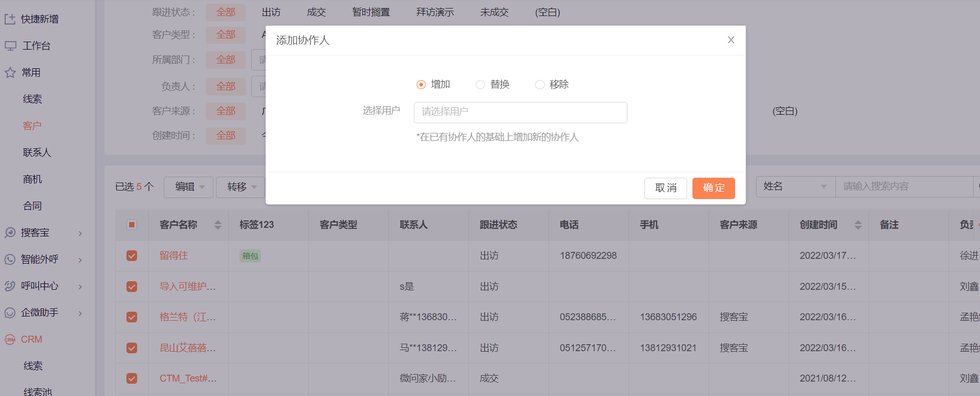Open 商机 in the sidebar menu
The width and height of the screenshot is (980, 396).
coord(33,179)
